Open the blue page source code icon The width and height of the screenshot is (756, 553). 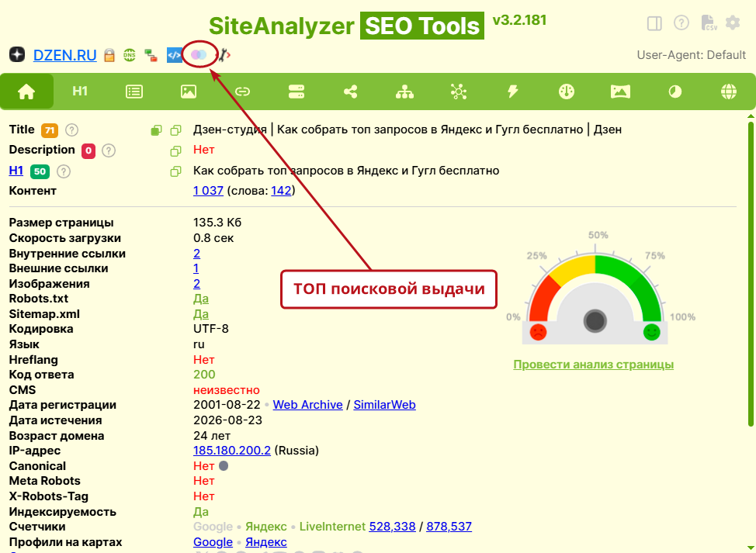point(174,55)
